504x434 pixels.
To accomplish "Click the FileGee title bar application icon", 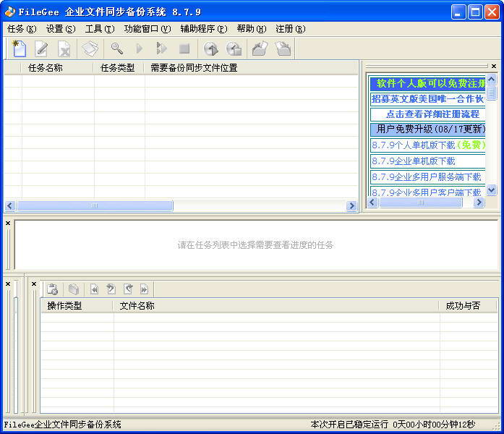I will pyautogui.click(x=9, y=12).
